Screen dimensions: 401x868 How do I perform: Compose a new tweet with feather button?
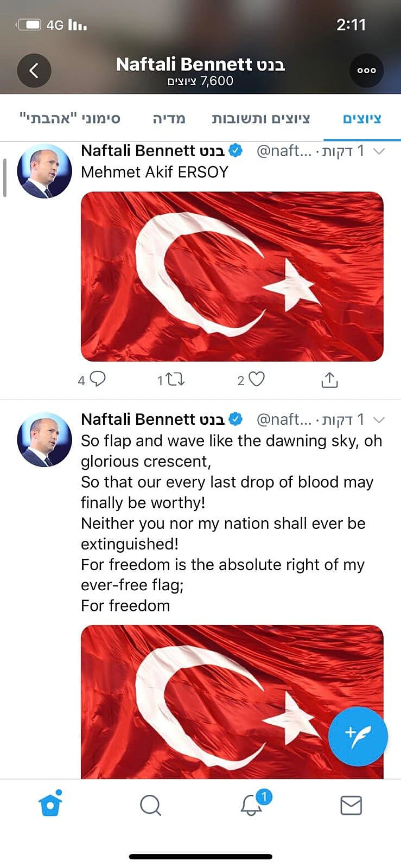358,736
